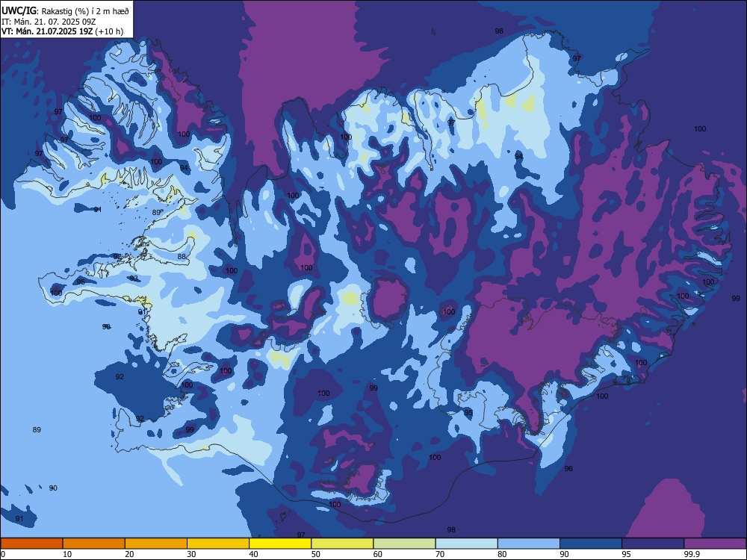Pick the purple 99.9+ legend swatch
Screen dimensions: 747x560
(715, 544)
